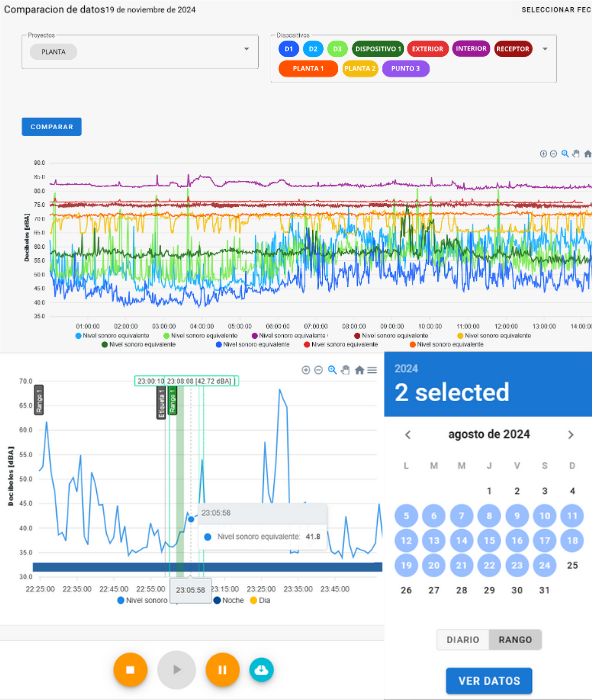This screenshot has height=700, width=592.
Task: Toggle Nivel sonoro legend in lower chart
Action: [x=142, y=600]
